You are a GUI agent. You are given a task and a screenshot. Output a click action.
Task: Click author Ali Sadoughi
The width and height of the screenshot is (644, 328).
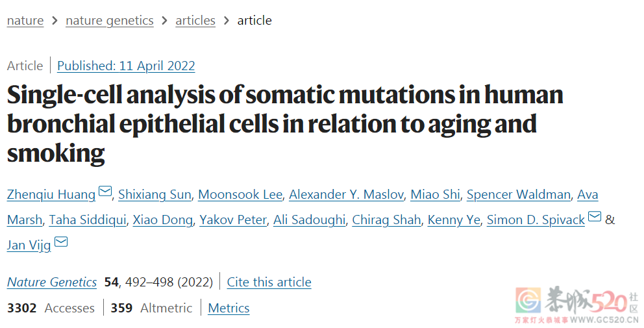point(309,220)
